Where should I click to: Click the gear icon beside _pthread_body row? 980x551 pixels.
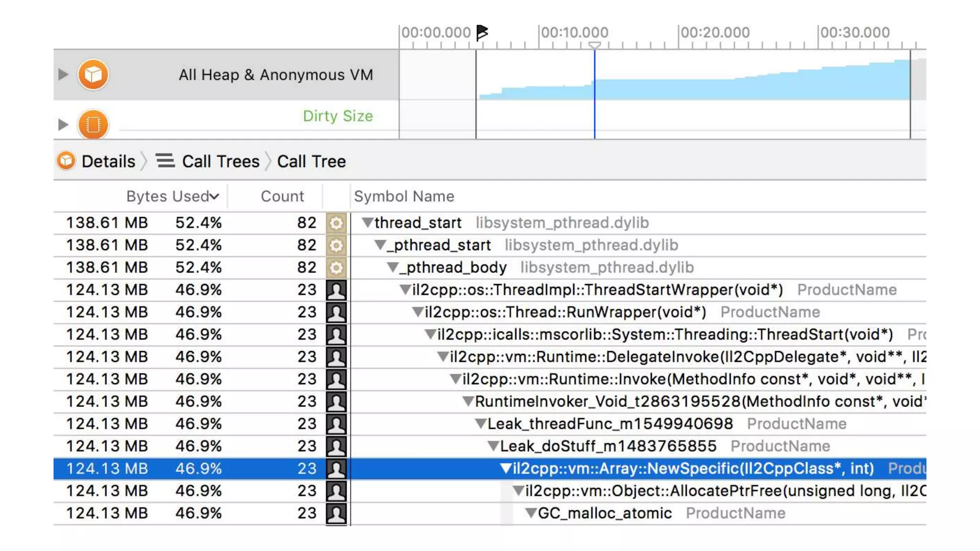pos(336,267)
